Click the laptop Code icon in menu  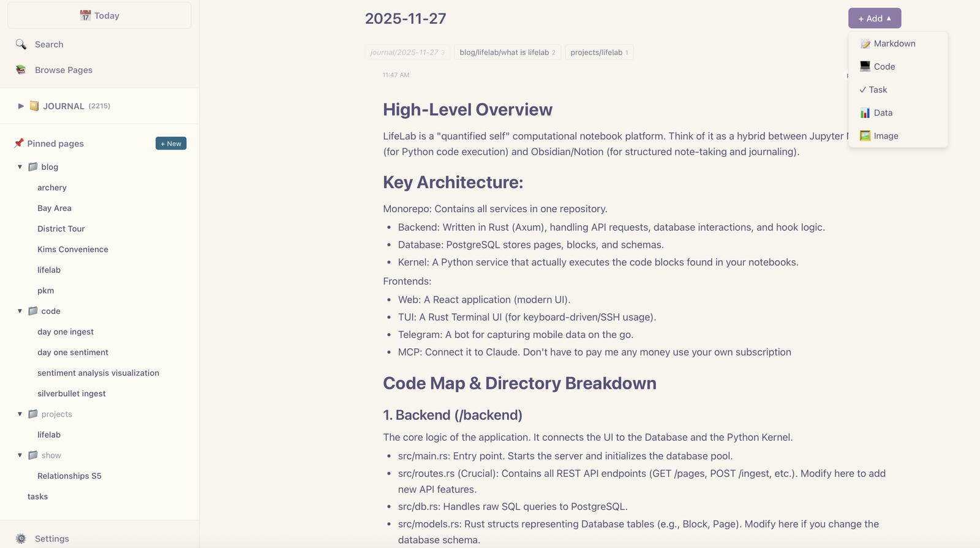pos(865,66)
